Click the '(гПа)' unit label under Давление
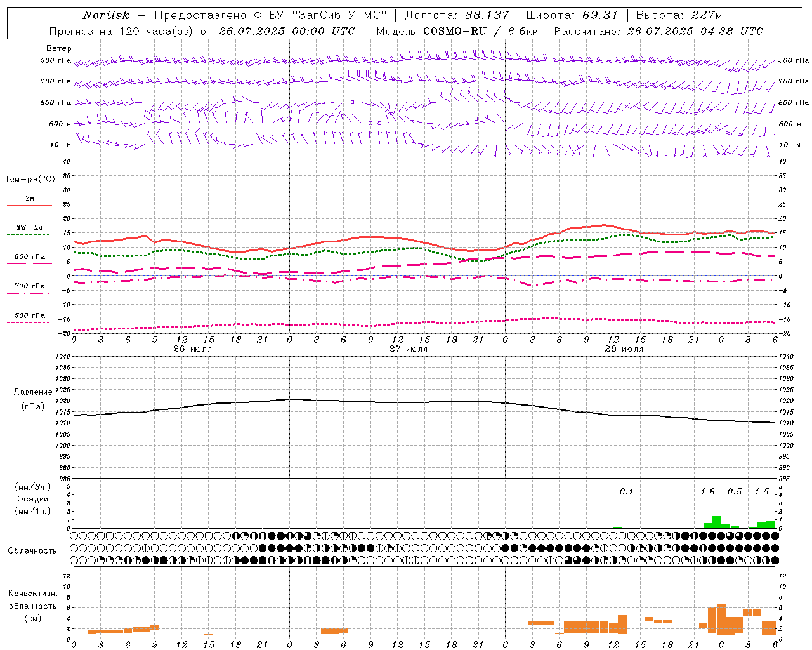The image size is (812, 650). (33, 407)
